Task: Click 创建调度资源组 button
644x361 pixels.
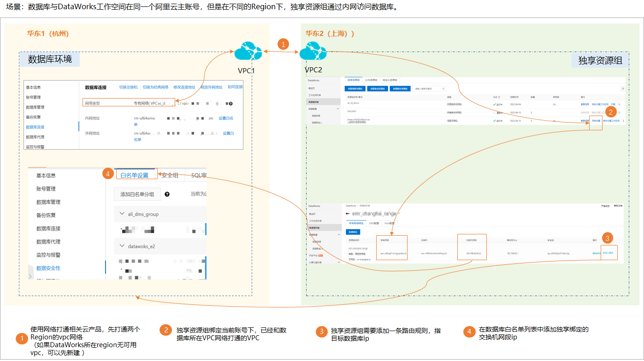Action: click(355, 88)
